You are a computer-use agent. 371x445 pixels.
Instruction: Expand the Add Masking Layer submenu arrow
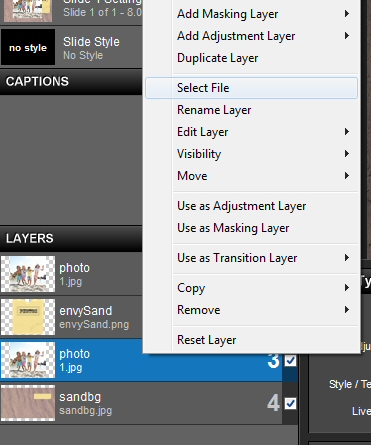pos(347,14)
